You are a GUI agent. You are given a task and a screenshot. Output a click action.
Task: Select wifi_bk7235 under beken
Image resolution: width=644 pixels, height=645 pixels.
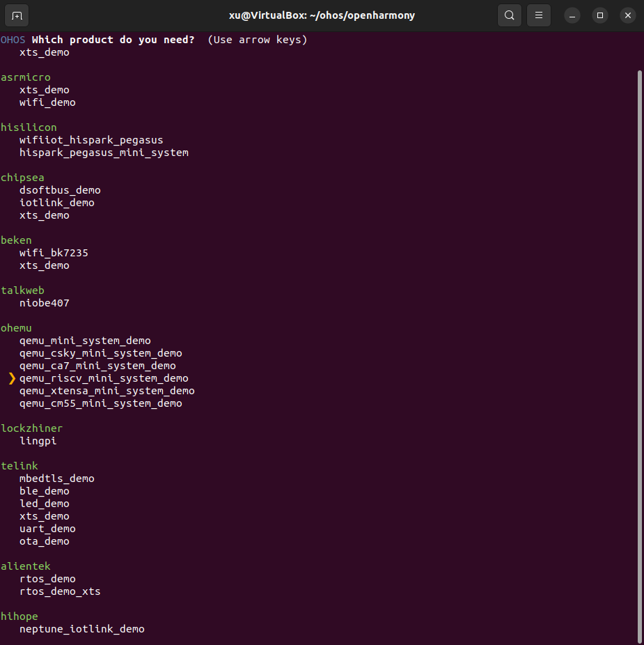[x=54, y=253]
